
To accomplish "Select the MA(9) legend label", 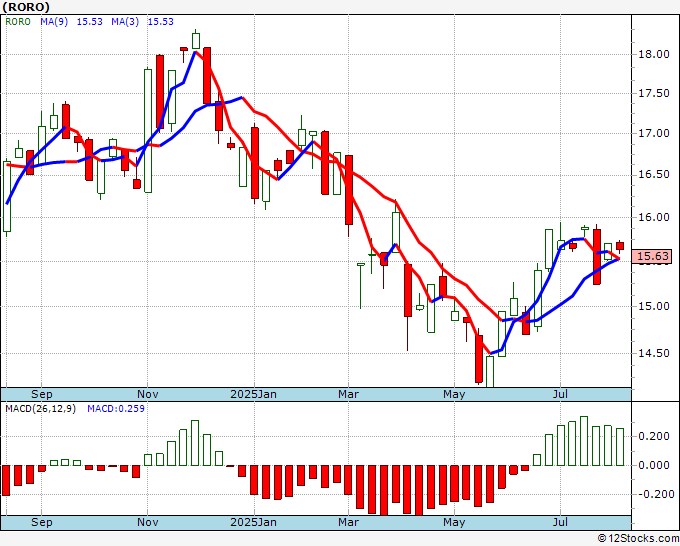I will (54, 22).
